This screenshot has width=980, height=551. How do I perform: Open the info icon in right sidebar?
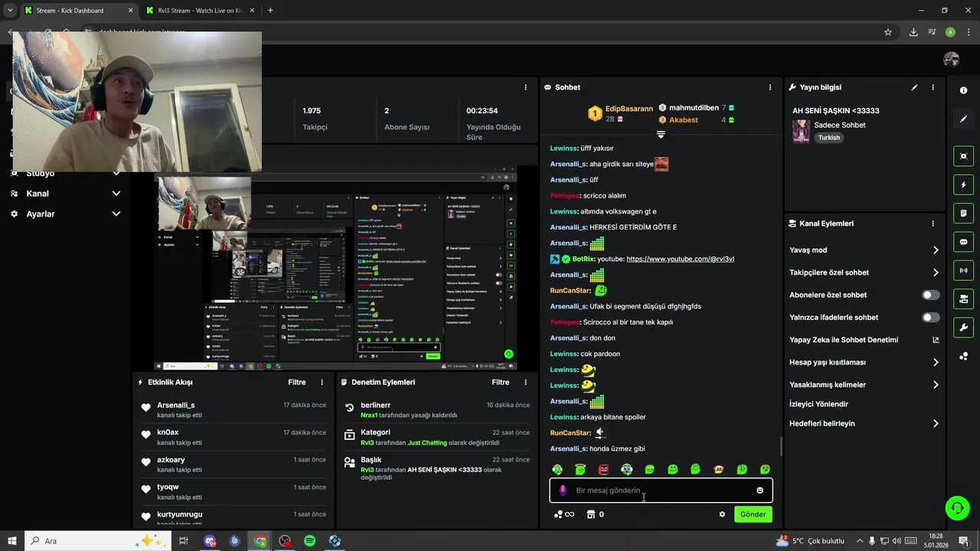click(963, 90)
